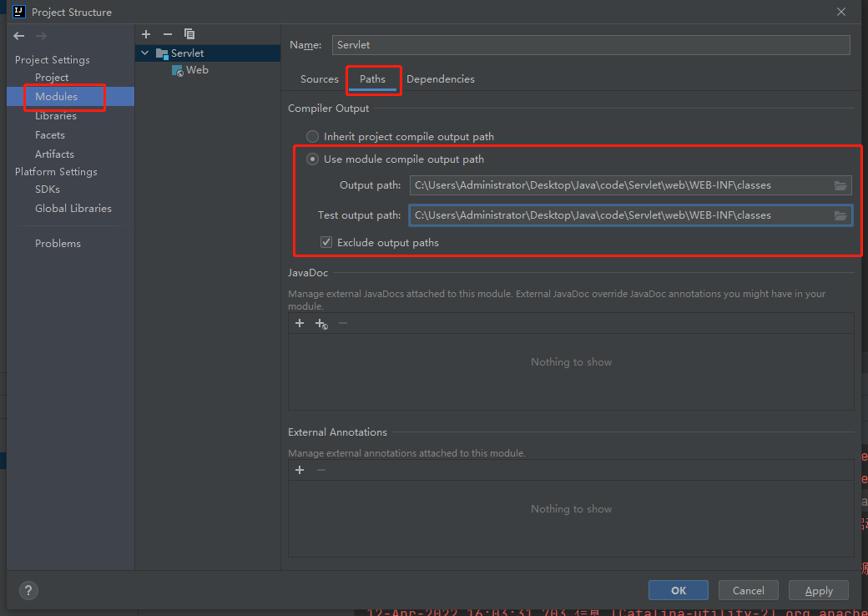
Task: Click the back navigation arrow
Action: tap(19, 36)
